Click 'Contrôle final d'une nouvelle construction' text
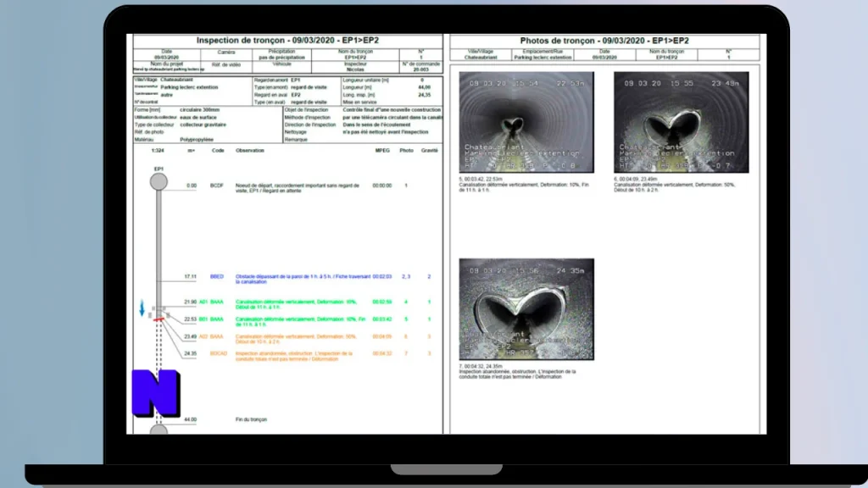Image resolution: width=868 pixels, height=488 pixels. 392,110
